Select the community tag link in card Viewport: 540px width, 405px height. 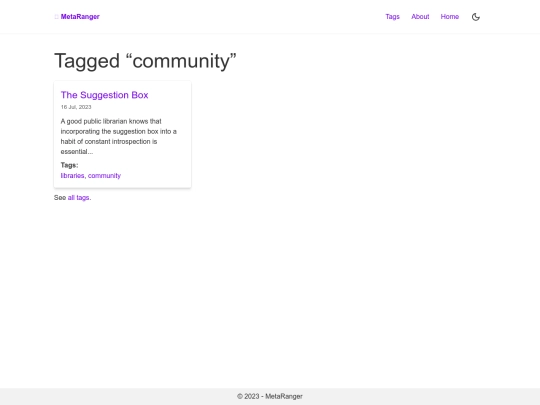pos(104,176)
